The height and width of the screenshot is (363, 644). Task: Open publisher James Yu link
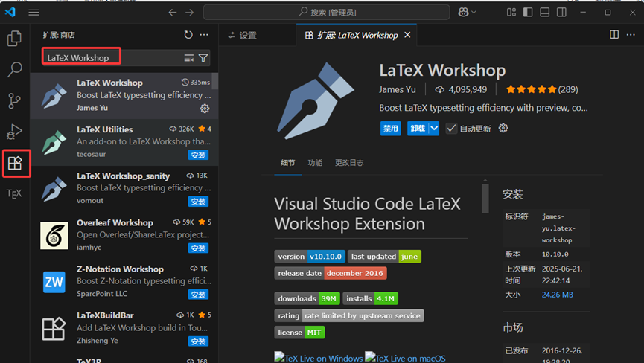397,89
